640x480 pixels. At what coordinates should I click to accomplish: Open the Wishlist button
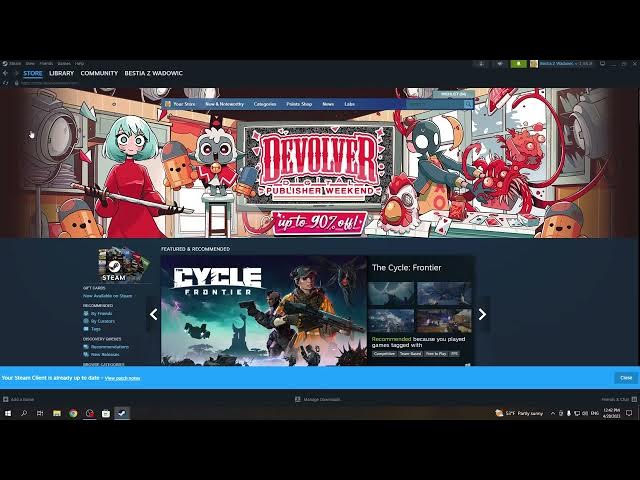[453, 94]
